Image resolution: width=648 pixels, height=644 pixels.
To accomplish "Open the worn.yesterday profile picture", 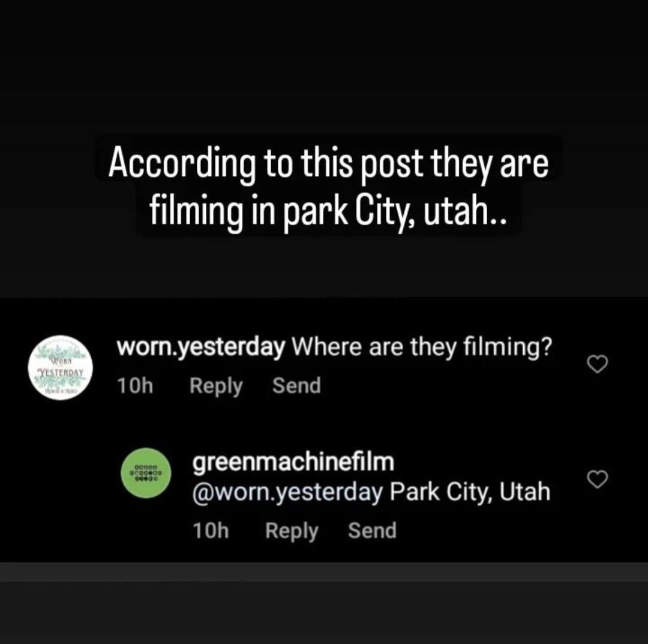I will tap(61, 367).
